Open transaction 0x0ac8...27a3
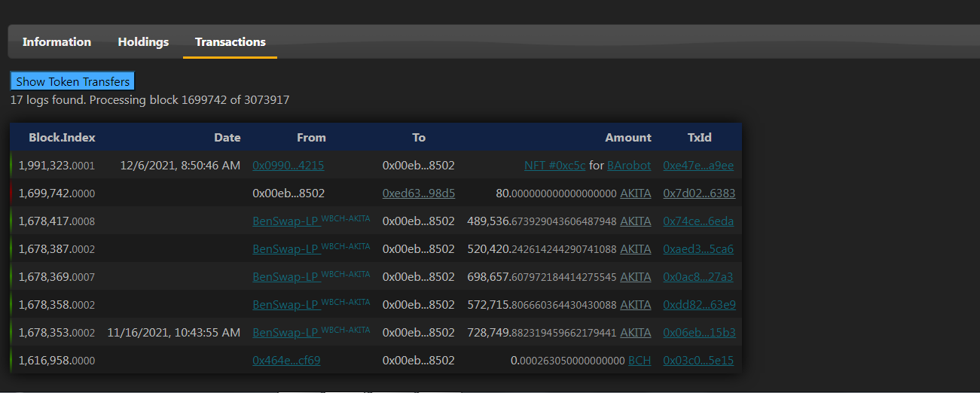Viewport: 980px width, 393px height. point(698,276)
